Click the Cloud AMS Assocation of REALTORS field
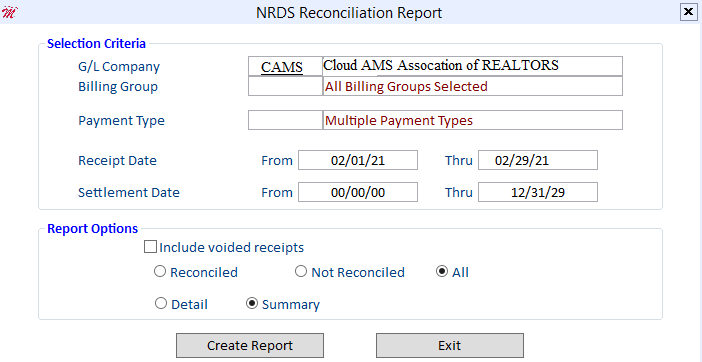Image resolution: width=702 pixels, height=362 pixels. click(472, 66)
